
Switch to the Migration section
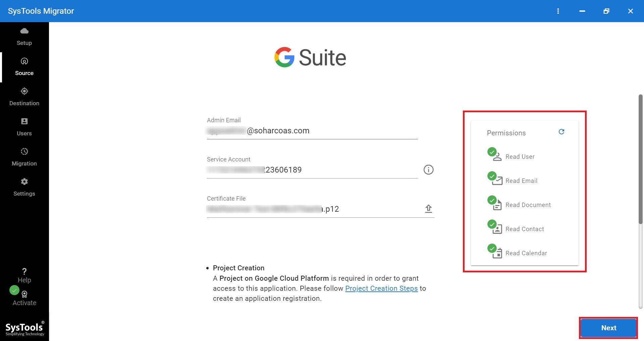pyautogui.click(x=24, y=157)
